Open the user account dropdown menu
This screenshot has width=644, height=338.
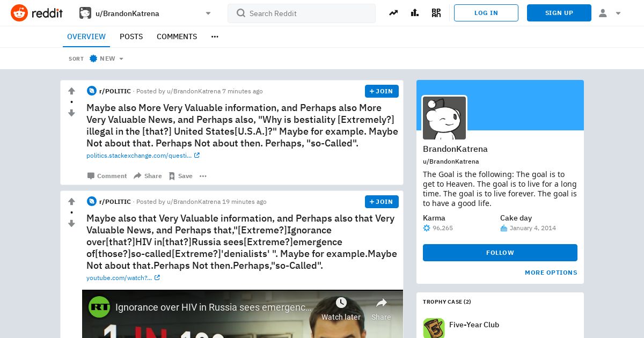click(610, 13)
